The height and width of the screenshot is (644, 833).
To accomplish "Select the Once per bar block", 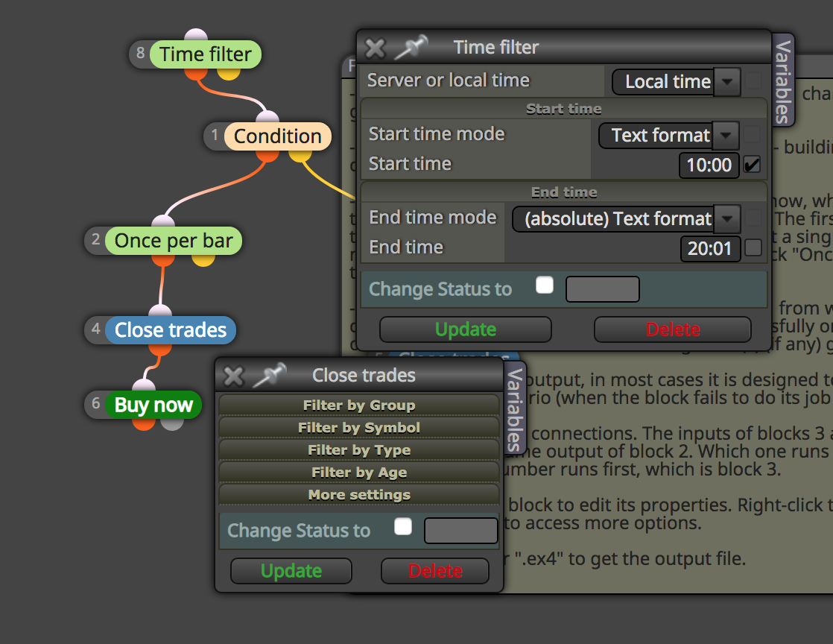I will [173, 241].
